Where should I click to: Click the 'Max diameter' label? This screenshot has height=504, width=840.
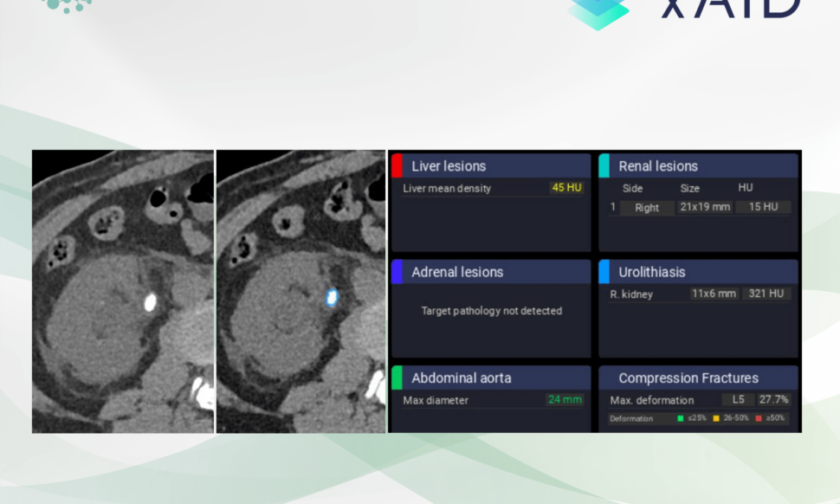436,400
